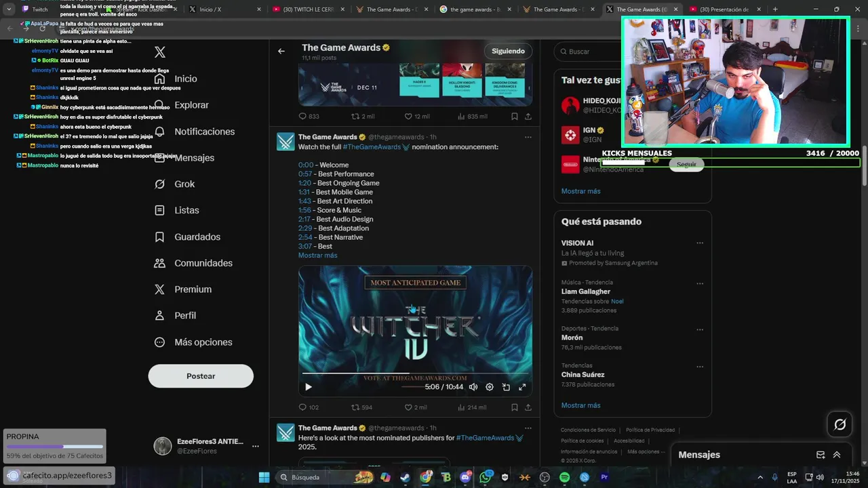Share the nomination announcement post
The width and height of the screenshot is (868, 488).
tap(528, 407)
